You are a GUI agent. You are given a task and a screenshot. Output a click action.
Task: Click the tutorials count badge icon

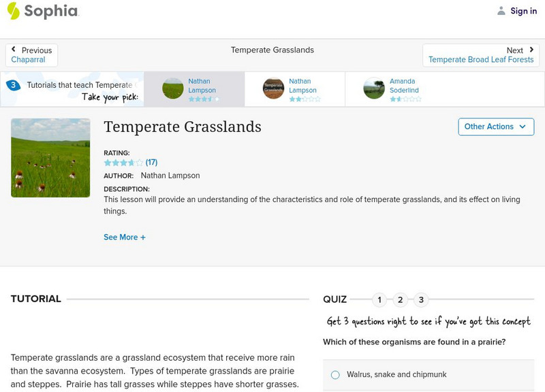click(x=13, y=86)
